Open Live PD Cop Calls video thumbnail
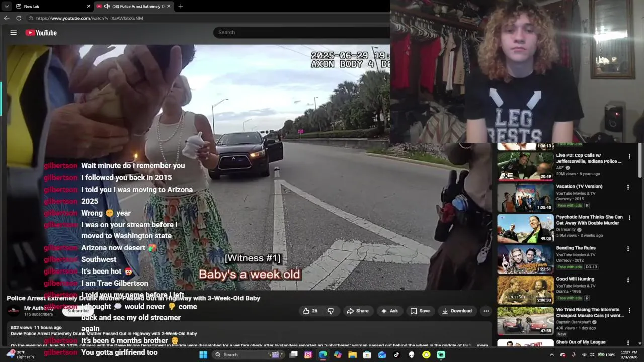The height and width of the screenshot is (362, 644). pos(525,166)
